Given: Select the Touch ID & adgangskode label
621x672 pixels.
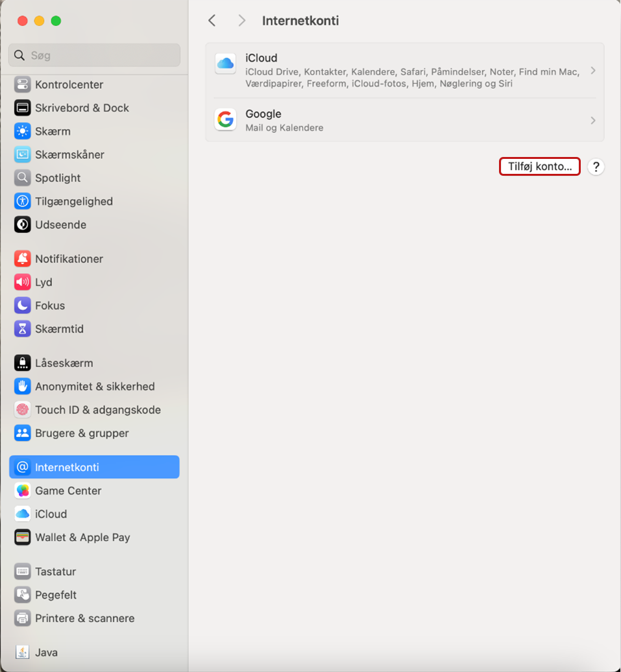Looking at the screenshot, I should click(98, 410).
